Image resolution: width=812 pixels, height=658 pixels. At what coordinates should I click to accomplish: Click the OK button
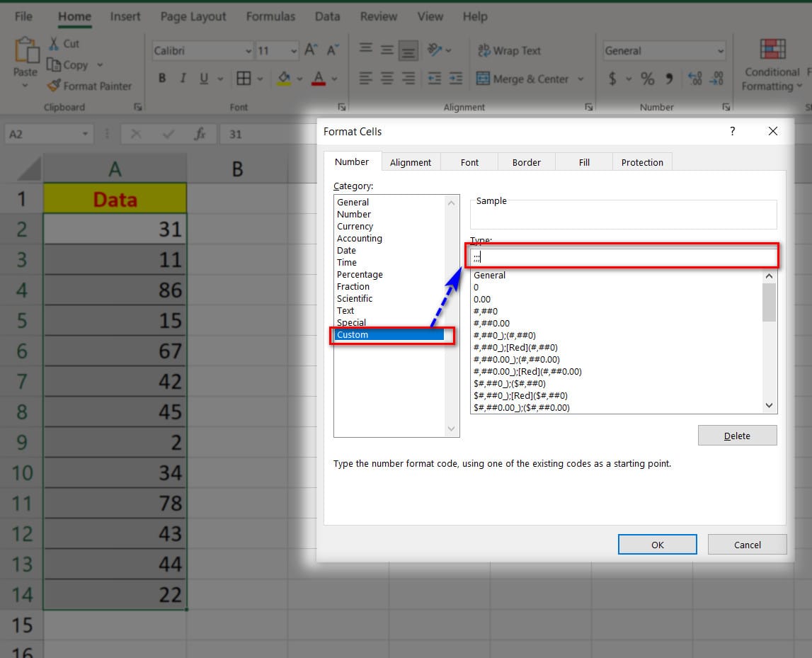[657, 544]
